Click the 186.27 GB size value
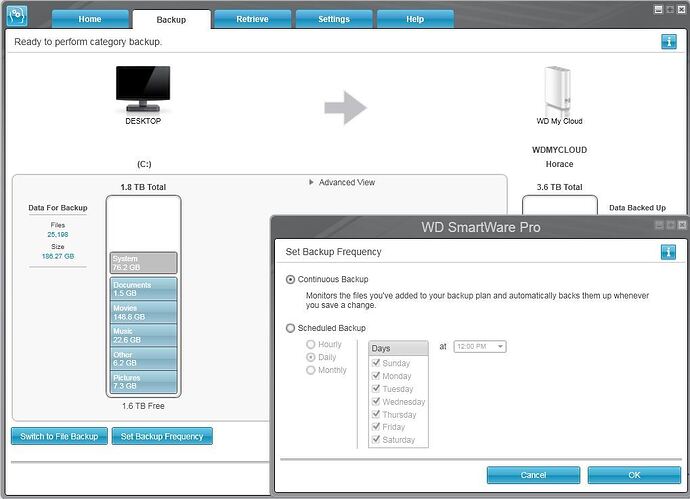This screenshot has width=690, height=499. tap(58, 256)
